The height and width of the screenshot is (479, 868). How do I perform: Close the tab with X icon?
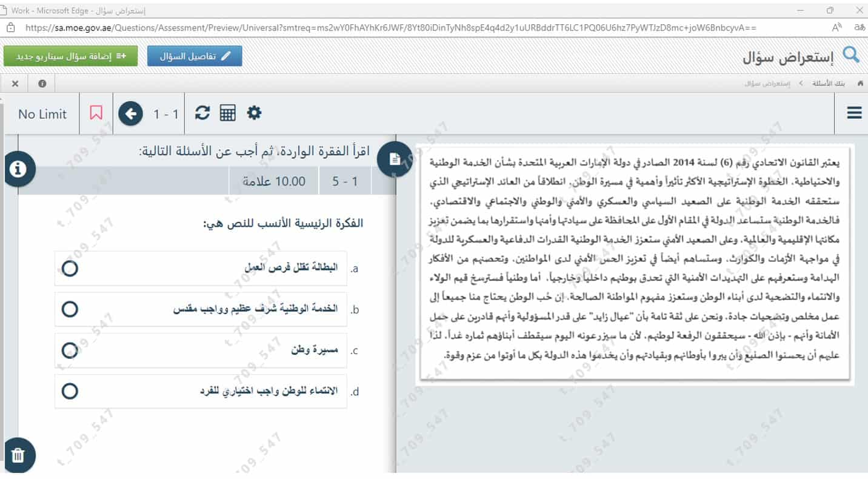click(x=15, y=84)
